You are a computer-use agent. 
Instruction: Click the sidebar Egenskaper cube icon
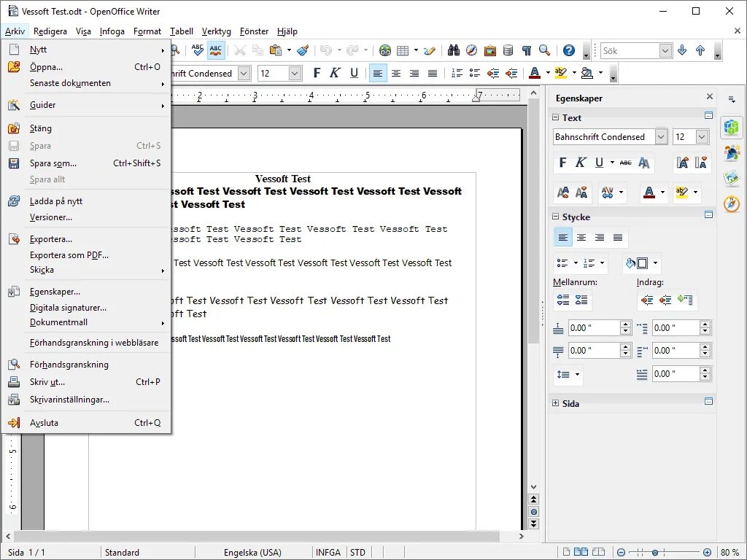click(731, 127)
